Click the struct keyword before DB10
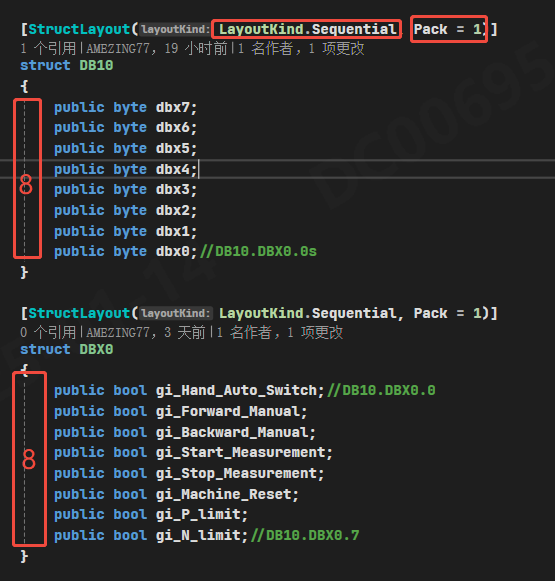 point(45,66)
